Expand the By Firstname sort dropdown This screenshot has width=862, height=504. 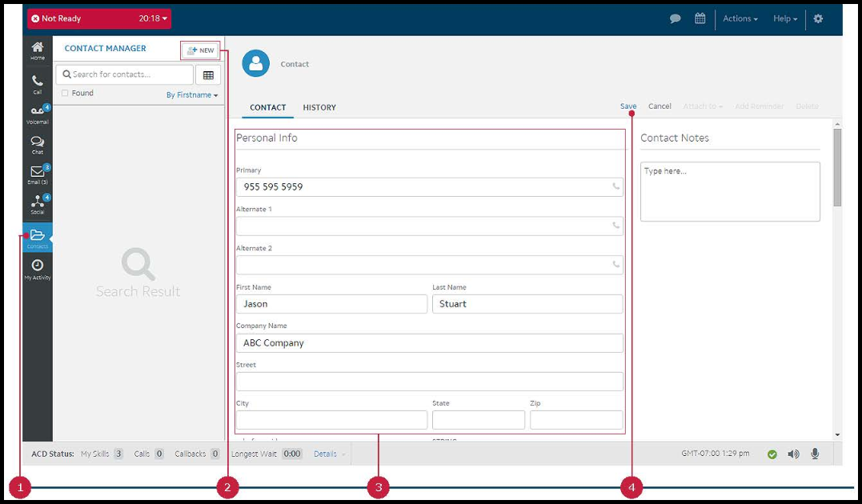pos(192,95)
